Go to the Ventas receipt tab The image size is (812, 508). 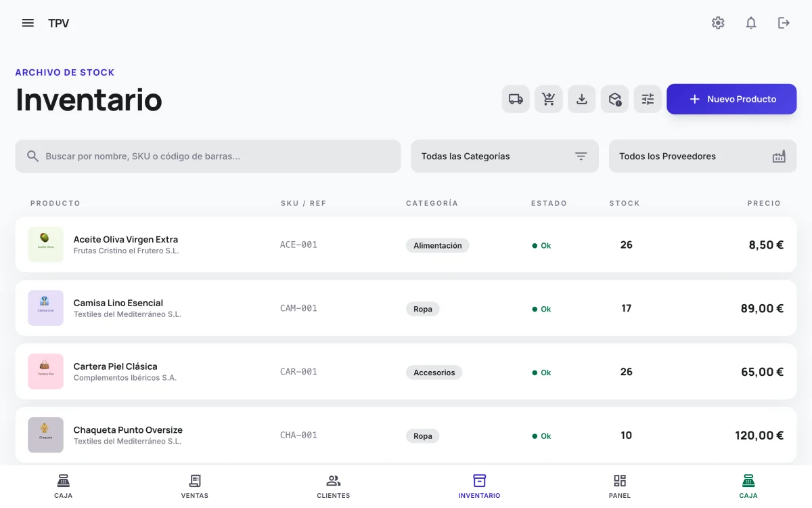coord(195,486)
